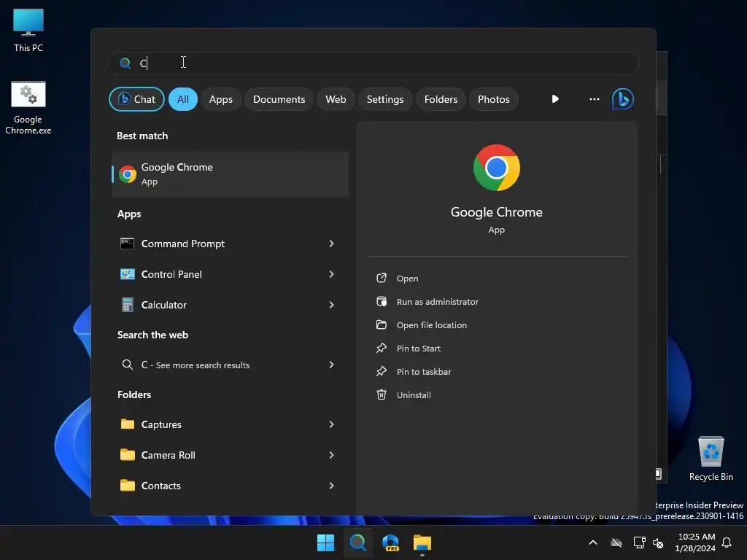Click the Captures folder icon
This screenshot has width=747, height=560.
[x=127, y=424]
